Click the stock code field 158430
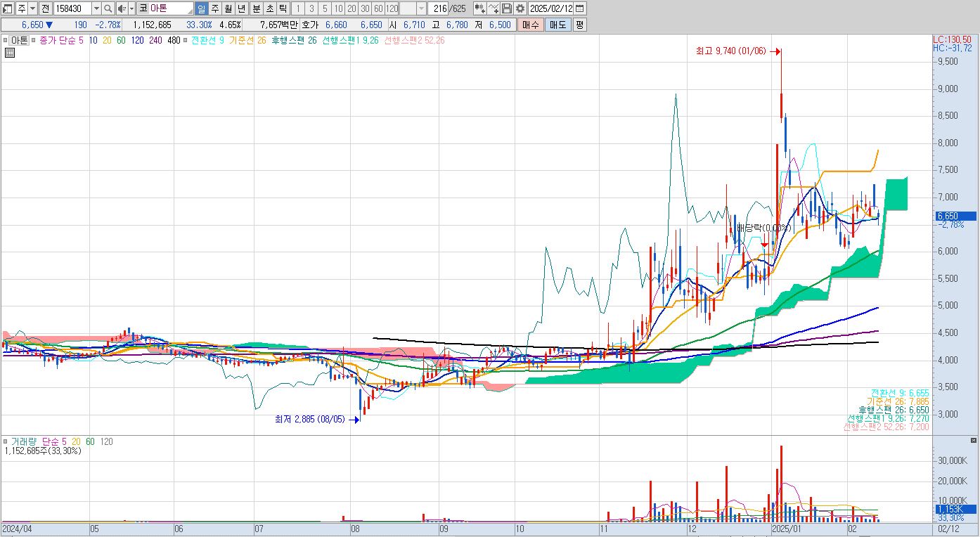The width and height of the screenshot is (980, 537). pyautogui.click(x=72, y=8)
